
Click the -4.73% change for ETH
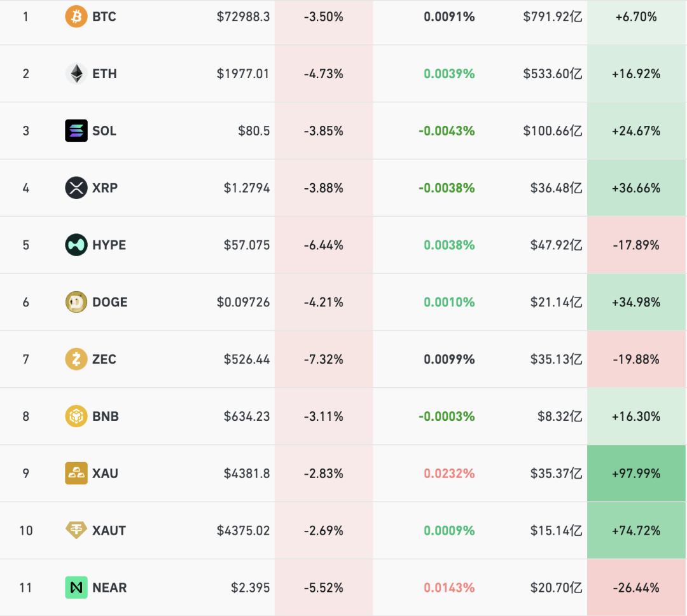[x=323, y=74]
